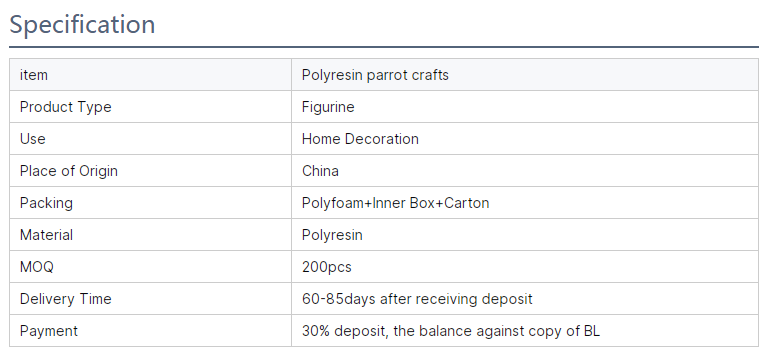Click the '200pcs' value cell

(525, 267)
